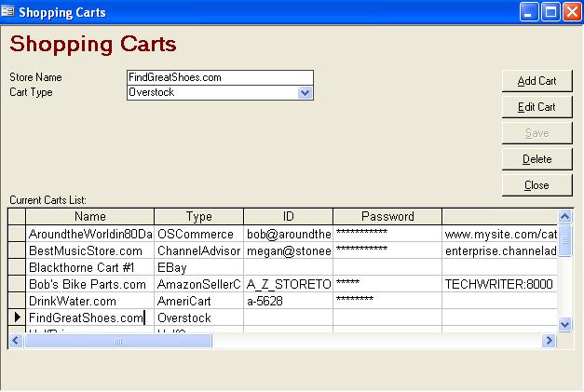Click the AmazonSellerC type cell

coord(199,284)
